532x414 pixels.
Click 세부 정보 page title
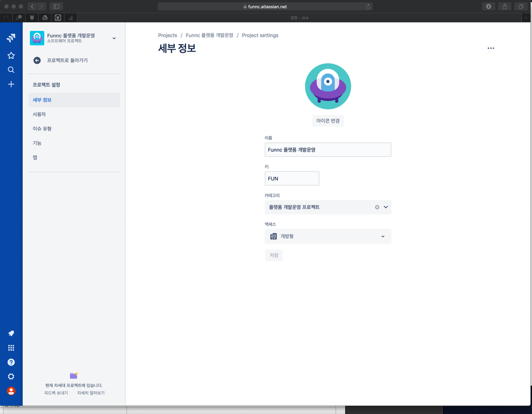[177, 48]
